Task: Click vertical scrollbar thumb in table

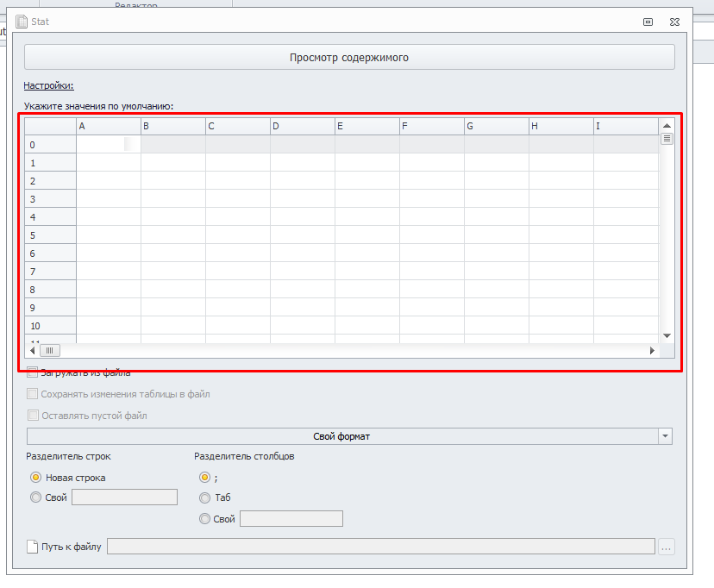Action: click(x=667, y=138)
